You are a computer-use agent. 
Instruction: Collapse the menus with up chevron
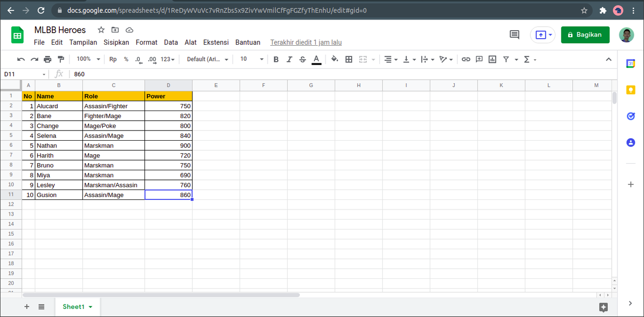coord(608,59)
